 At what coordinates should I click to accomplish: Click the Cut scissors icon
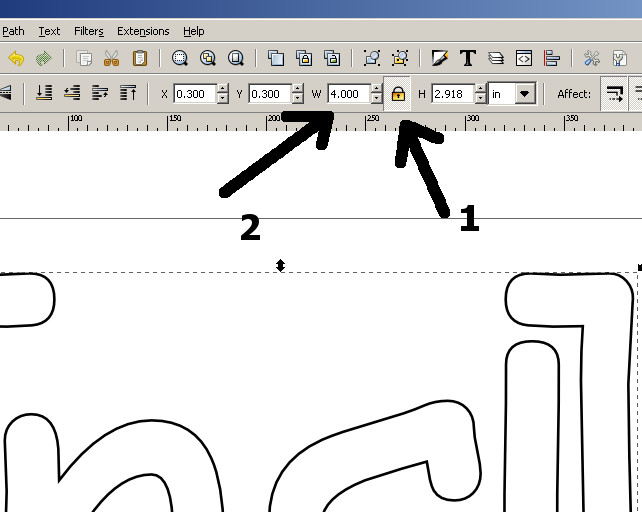pos(112,59)
